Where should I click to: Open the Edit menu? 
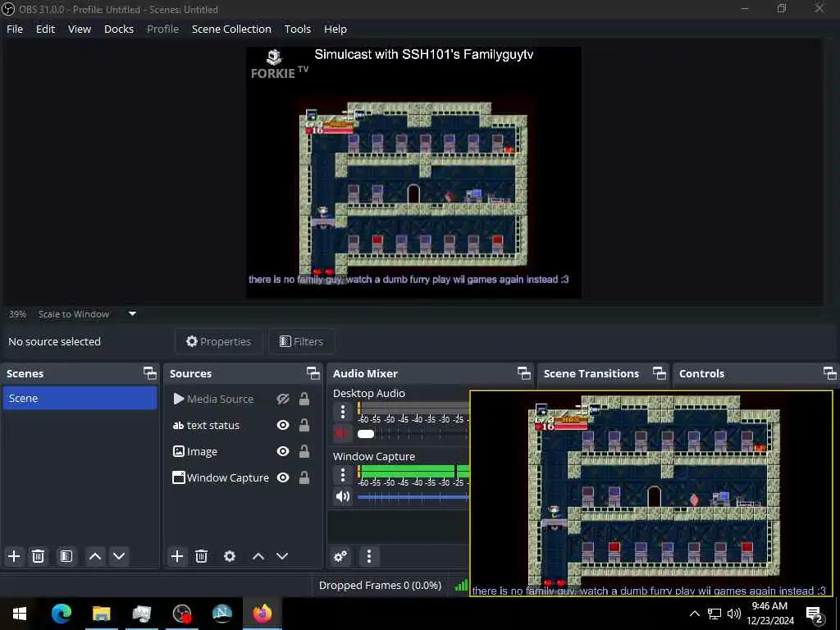point(46,29)
